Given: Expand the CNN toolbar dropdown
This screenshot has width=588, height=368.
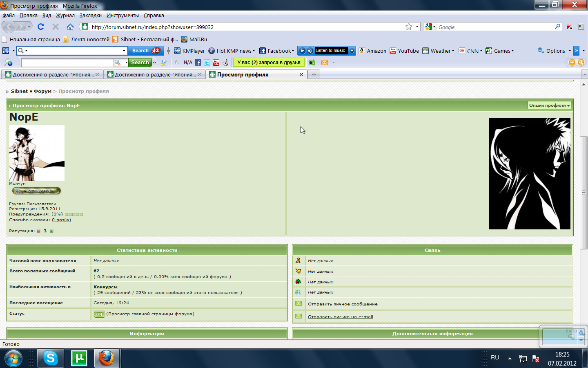Looking at the screenshot, I should click(x=481, y=51).
